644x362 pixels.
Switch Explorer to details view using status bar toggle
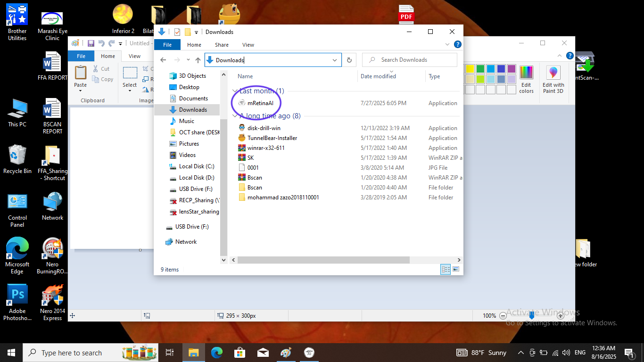(446, 269)
